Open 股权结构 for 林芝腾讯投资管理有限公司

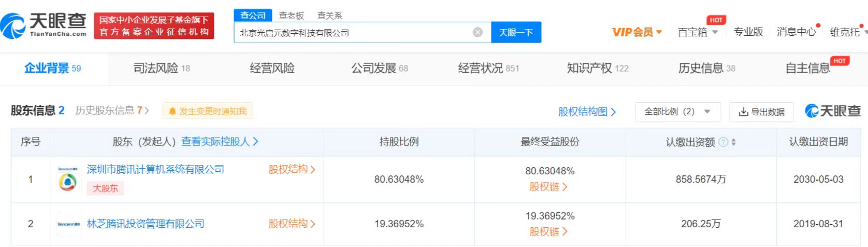[x=292, y=224]
